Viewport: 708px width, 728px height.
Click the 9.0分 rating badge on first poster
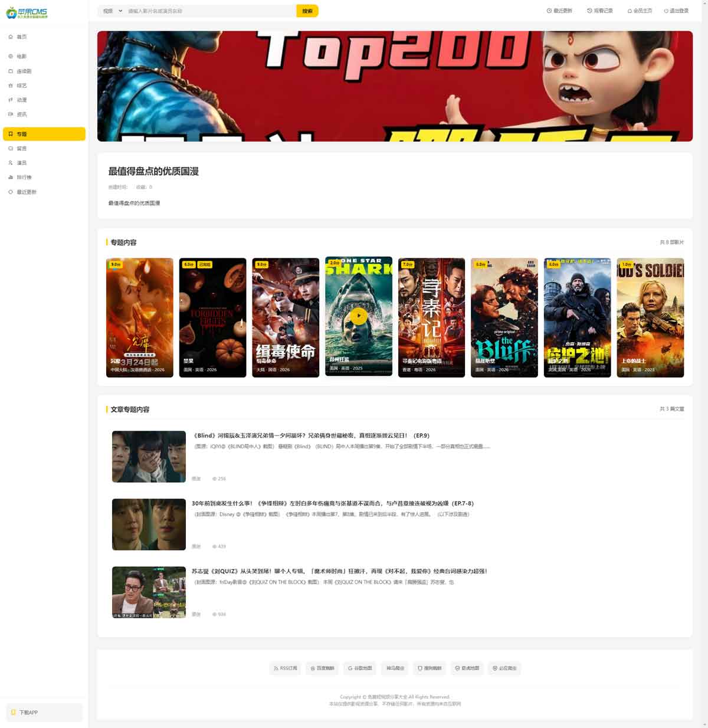point(116,264)
